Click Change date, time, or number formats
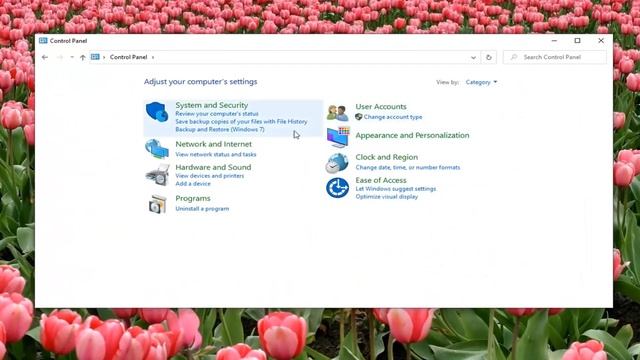Screen dimensions: 640x360 click(x=408, y=167)
